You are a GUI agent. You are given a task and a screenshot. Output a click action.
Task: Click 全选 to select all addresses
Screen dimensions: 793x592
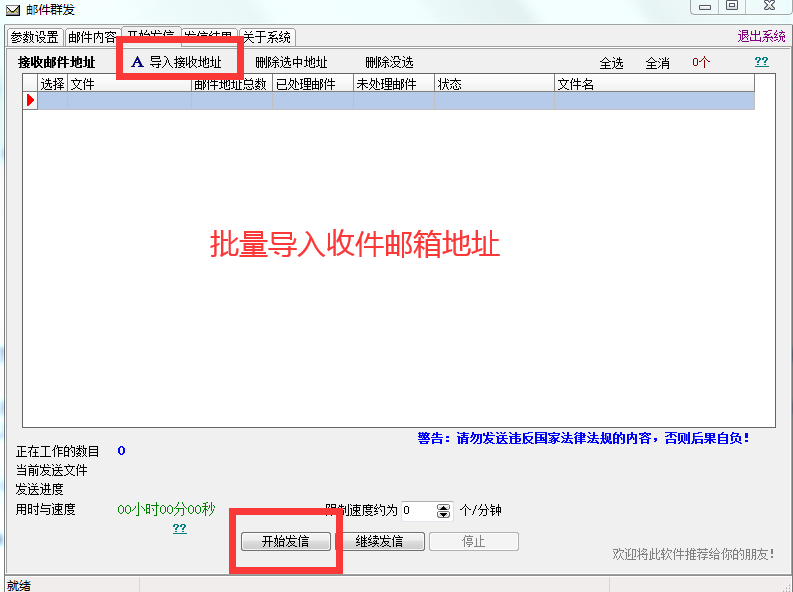[x=611, y=63]
